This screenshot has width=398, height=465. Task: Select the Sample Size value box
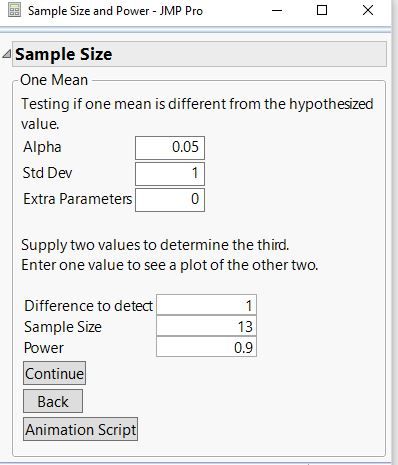pyautogui.click(x=206, y=326)
